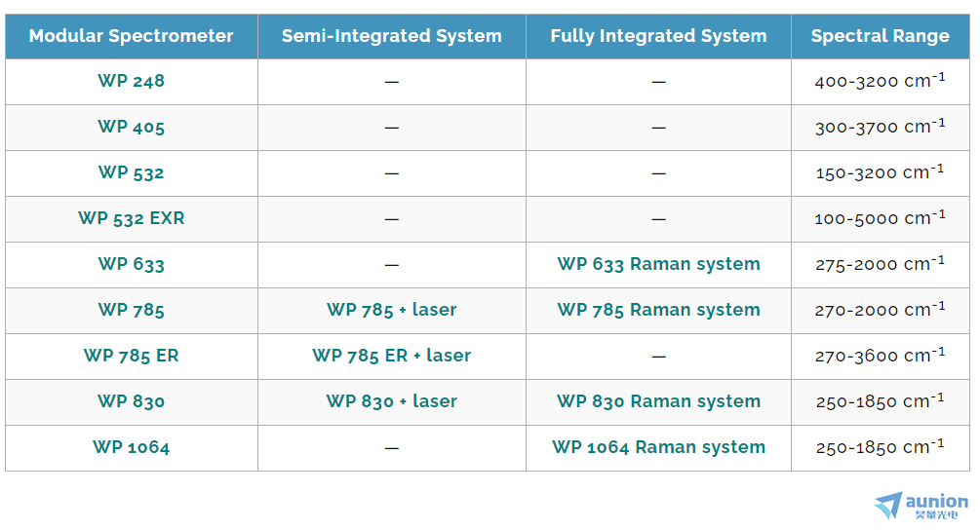Screen dimensions: 980x530
Task: Open the WP 405 spectrometer link
Action: point(132,127)
